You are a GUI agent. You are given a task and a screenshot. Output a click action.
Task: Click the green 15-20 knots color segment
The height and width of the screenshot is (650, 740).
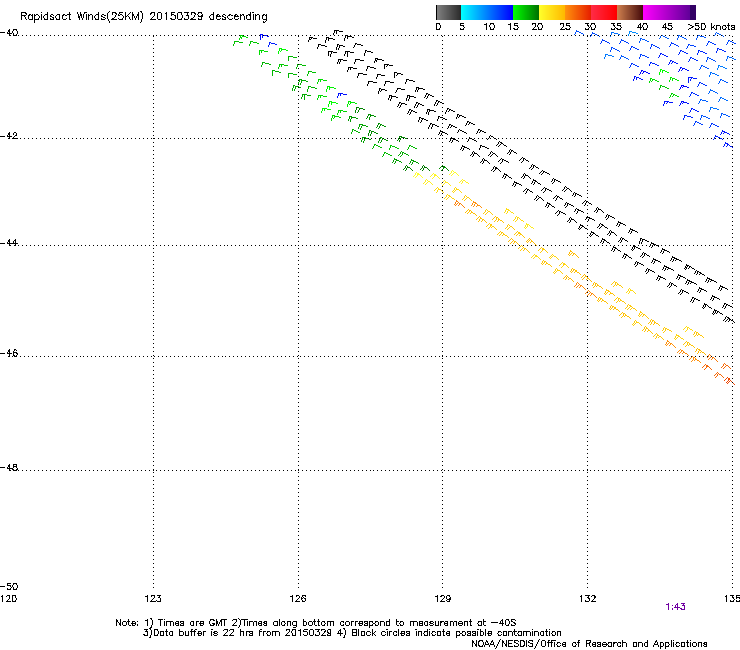click(x=526, y=12)
